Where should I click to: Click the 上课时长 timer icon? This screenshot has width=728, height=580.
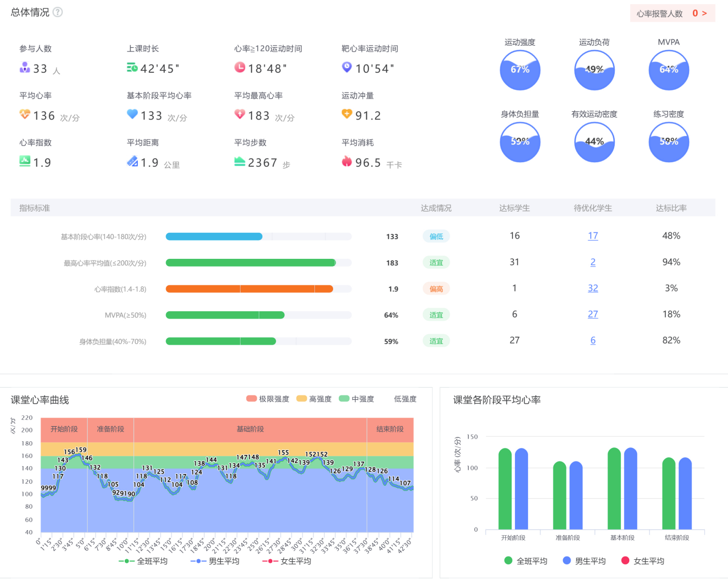tap(132, 67)
